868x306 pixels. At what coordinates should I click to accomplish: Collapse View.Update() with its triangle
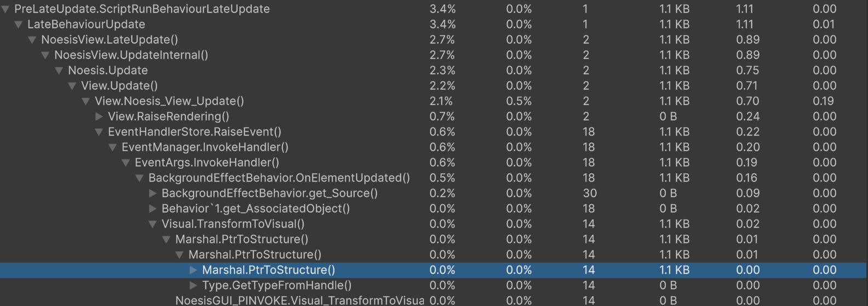pos(72,86)
